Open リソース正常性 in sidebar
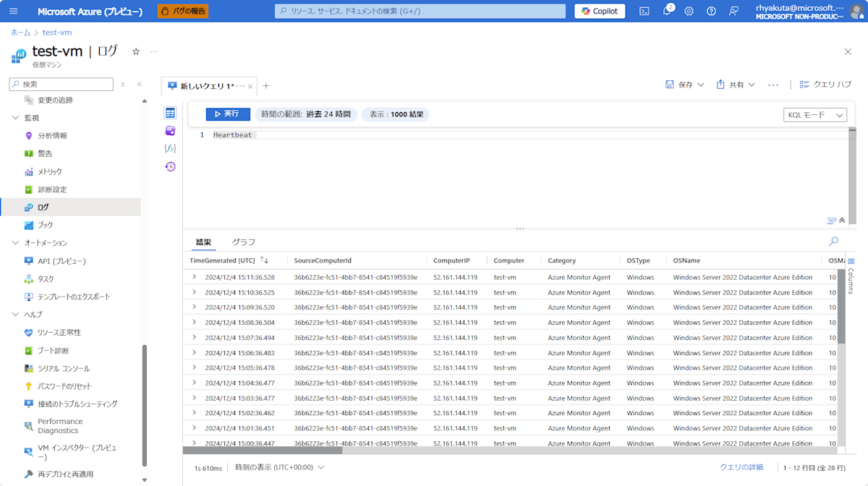The height and width of the screenshot is (486, 868). click(x=59, y=333)
